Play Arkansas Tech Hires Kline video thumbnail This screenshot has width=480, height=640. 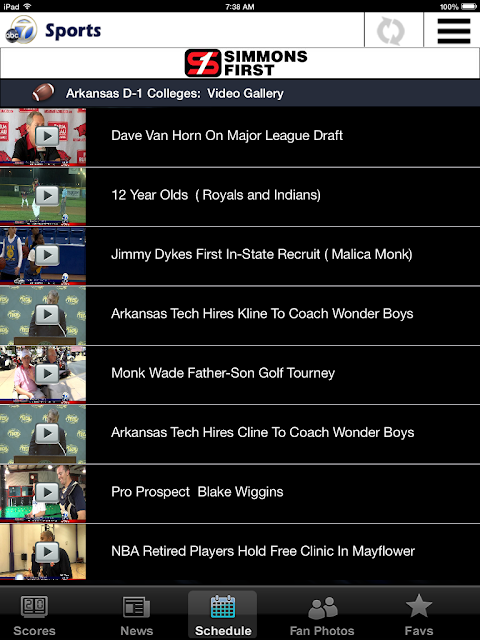pyautogui.click(x=43, y=315)
